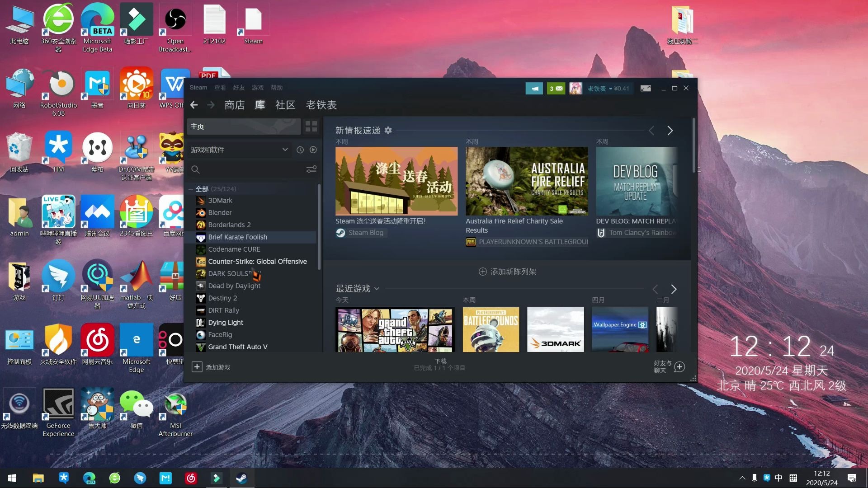Open 3DMARK recent game tile
The width and height of the screenshot is (868, 488).
point(555,329)
